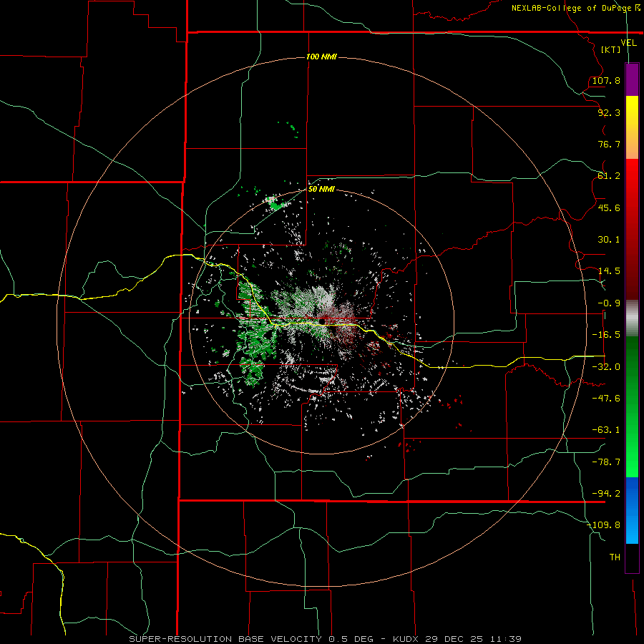
Task: Click the 30.1 velocity scale value
Action: 609,240
